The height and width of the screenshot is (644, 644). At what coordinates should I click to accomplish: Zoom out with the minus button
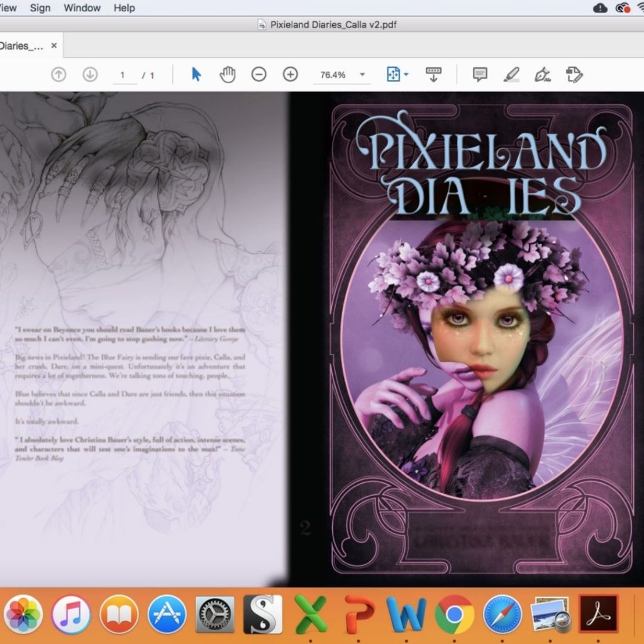[258, 74]
